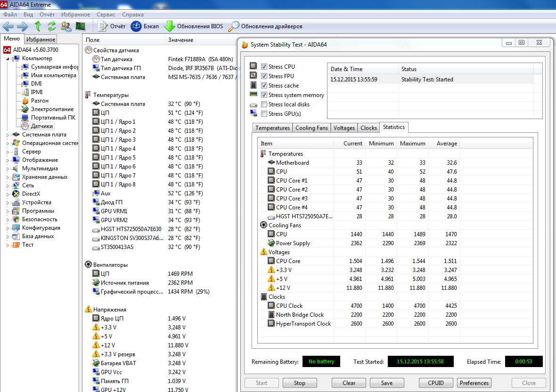The width and height of the screenshot is (556, 392).
Task: Click the Forward arrow toolbar icon
Action: pyautogui.click(x=22, y=26)
